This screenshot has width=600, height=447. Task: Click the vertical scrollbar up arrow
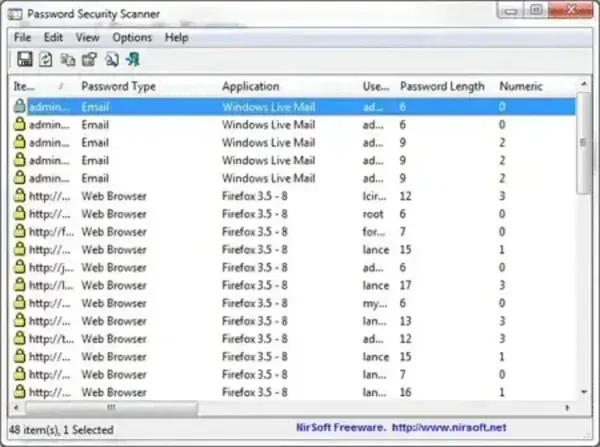point(584,83)
